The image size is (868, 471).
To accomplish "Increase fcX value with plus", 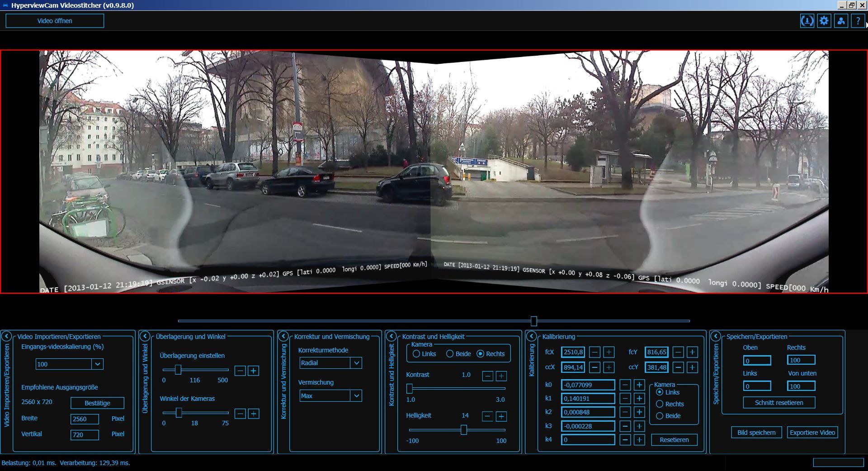I will click(609, 352).
